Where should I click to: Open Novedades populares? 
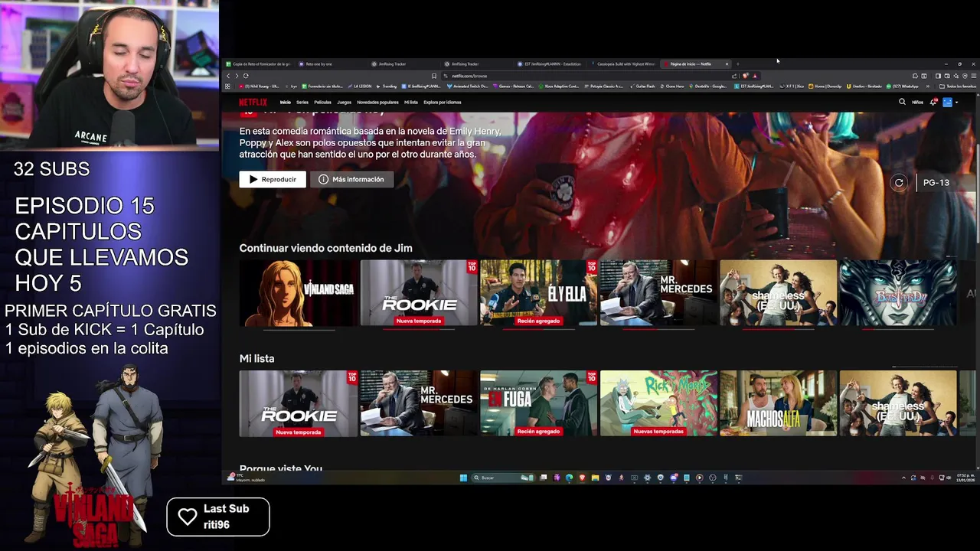(x=377, y=102)
